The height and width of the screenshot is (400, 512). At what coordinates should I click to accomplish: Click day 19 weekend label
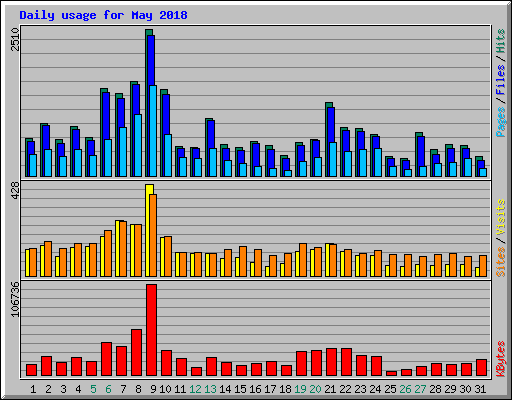pyautogui.click(x=300, y=389)
